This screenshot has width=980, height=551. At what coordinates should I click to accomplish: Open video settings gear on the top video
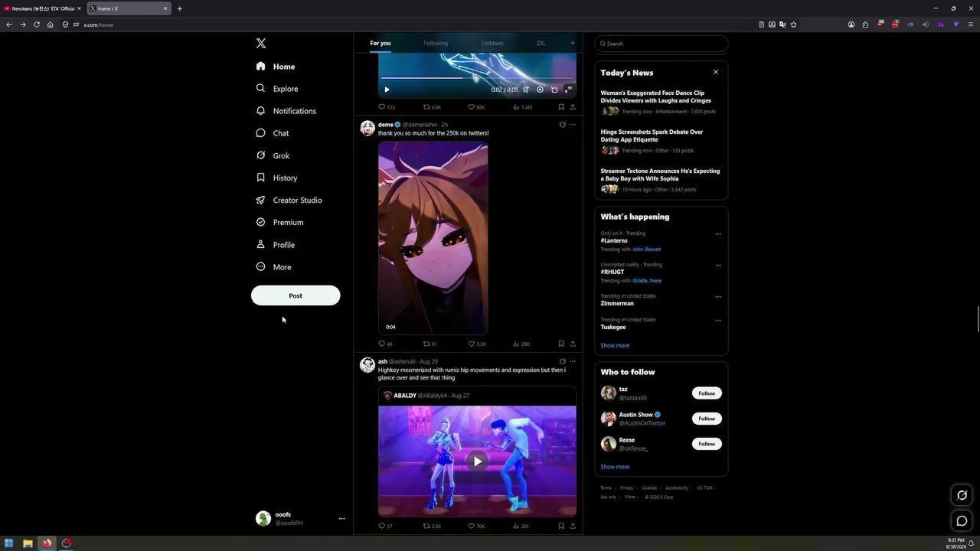click(540, 90)
